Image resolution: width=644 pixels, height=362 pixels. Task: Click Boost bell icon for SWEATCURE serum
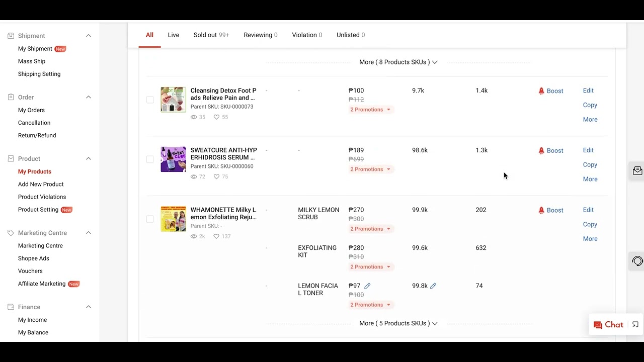click(541, 150)
